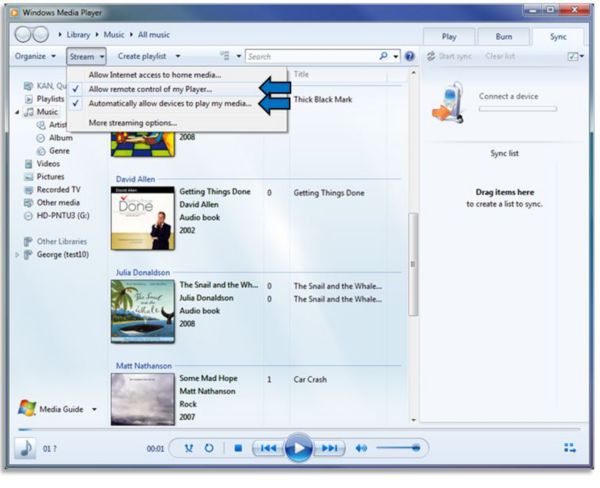Switch to the Burn tab
Image resolution: width=600 pixels, height=488 pixels.
point(504,37)
